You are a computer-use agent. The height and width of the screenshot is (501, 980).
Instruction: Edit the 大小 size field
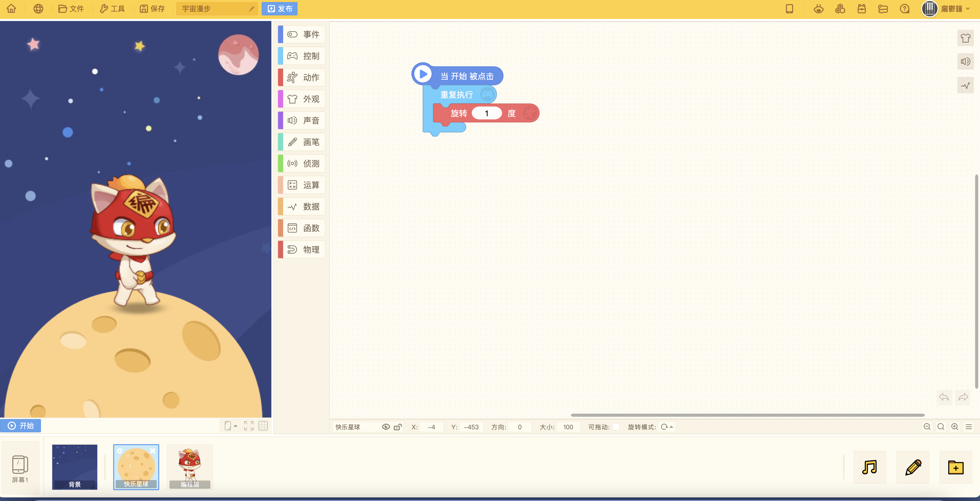pyautogui.click(x=568, y=427)
